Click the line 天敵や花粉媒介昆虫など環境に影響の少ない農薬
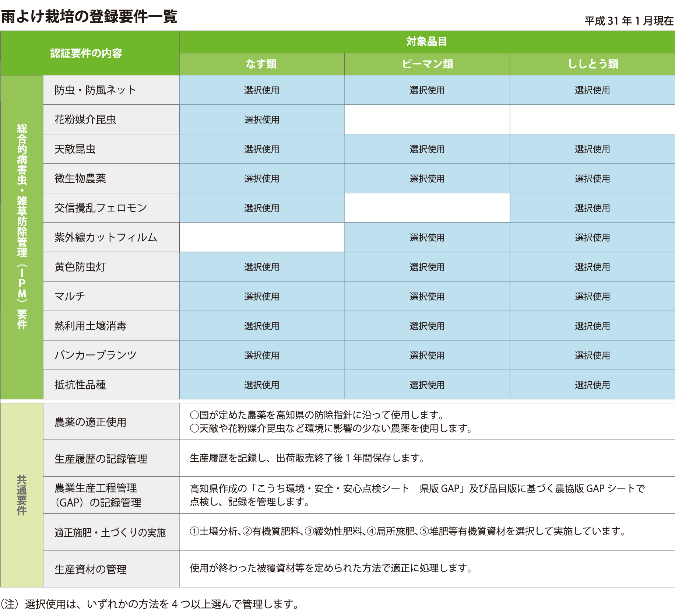 click(331, 428)
